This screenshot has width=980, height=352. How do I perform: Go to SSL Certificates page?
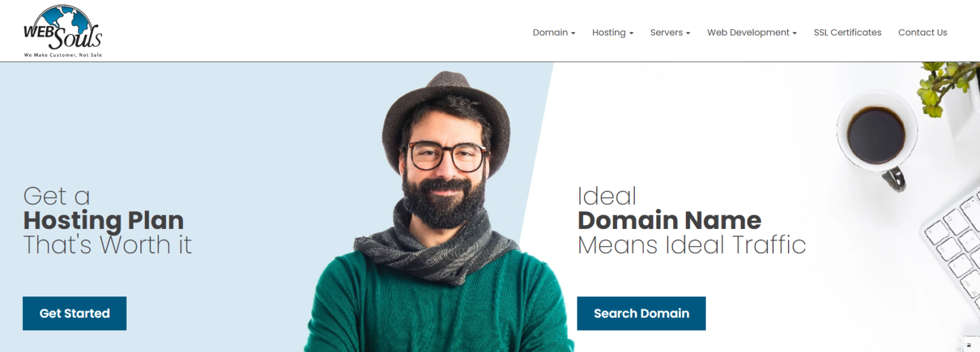coord(847,33)
